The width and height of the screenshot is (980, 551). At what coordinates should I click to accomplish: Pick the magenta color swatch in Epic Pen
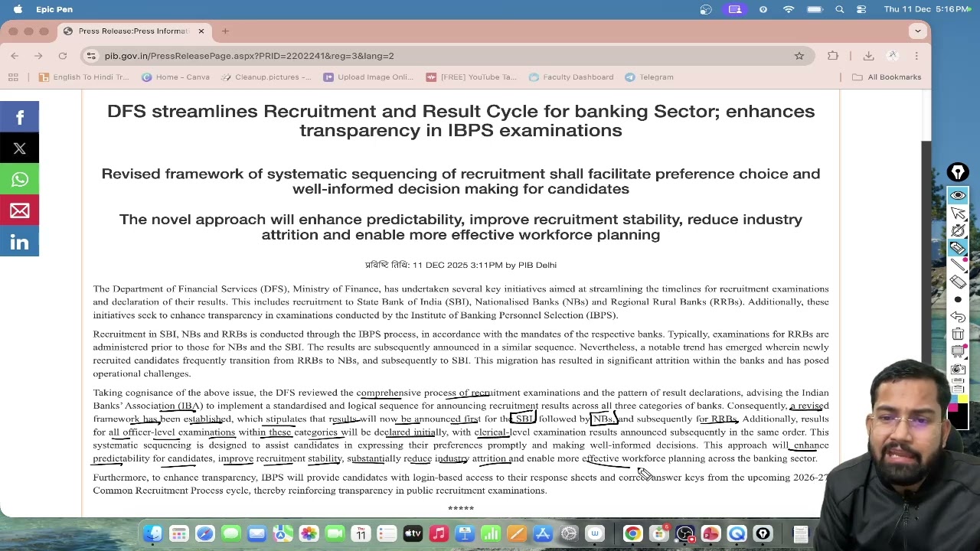click(x=953, y=408)
